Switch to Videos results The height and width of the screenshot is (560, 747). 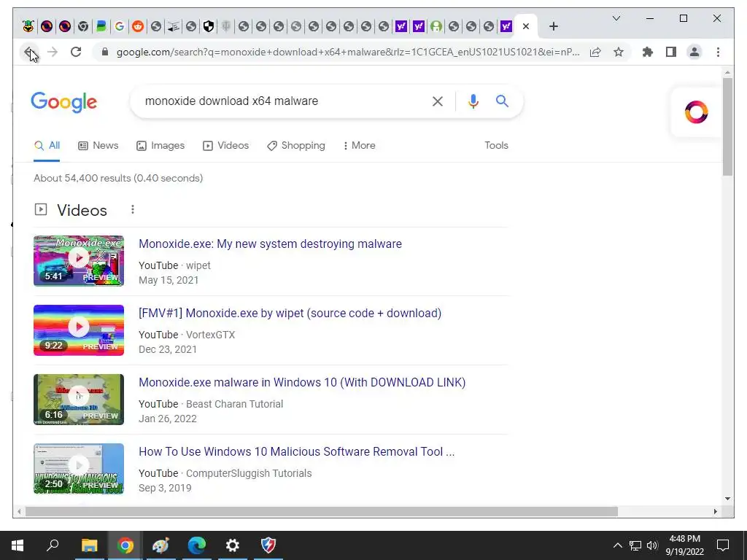[x=226, y=145]
